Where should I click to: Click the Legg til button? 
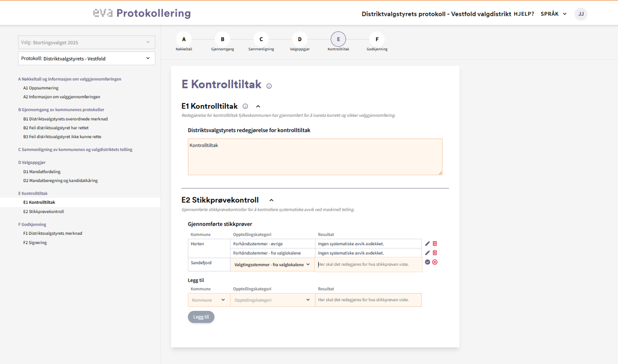[x=201, y=317]
